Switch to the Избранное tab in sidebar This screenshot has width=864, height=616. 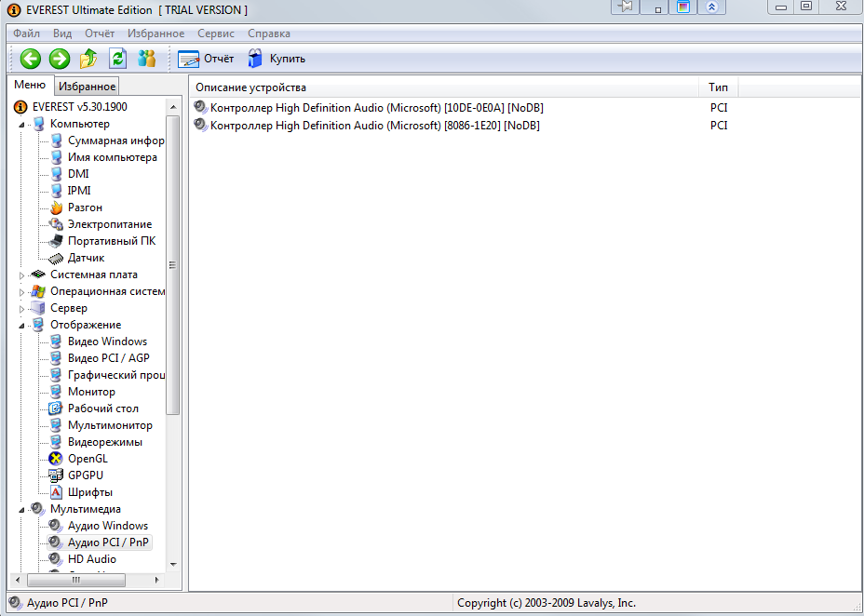click(x=88, y=87)
